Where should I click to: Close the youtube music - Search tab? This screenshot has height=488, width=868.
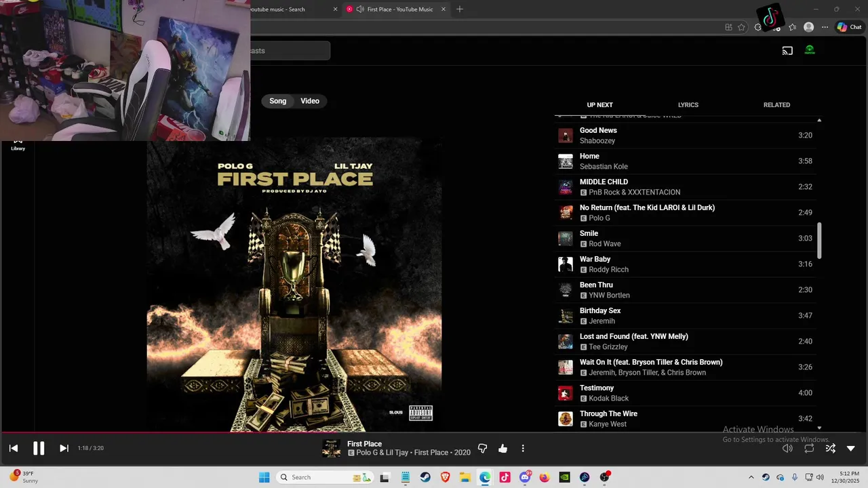click(335, 9)
